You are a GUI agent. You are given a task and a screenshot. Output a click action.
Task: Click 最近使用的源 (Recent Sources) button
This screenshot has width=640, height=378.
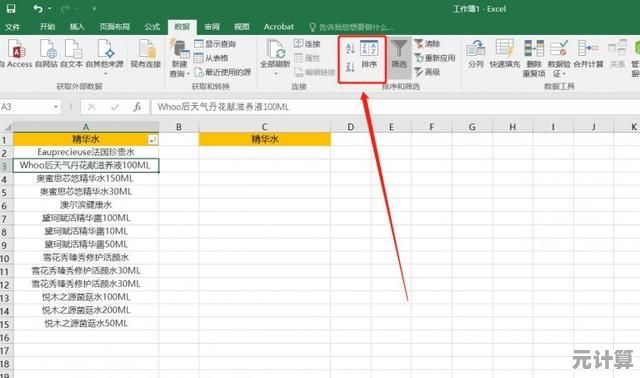pyautogui.click(x=223, y=72)
